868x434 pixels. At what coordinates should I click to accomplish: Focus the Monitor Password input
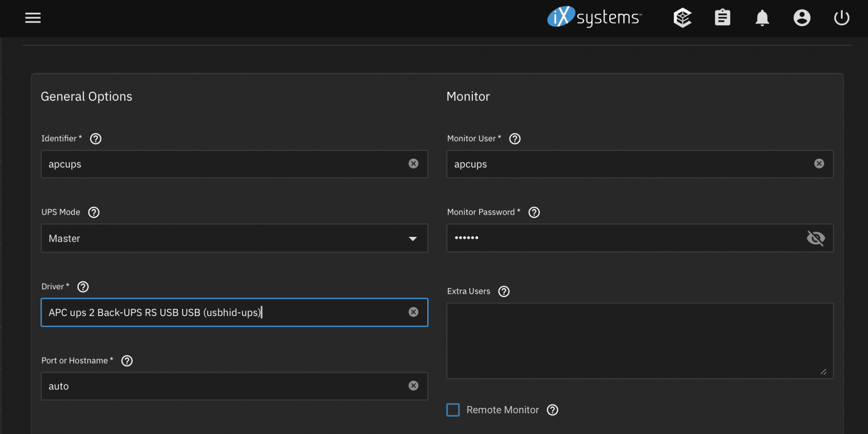pos(624,238)
